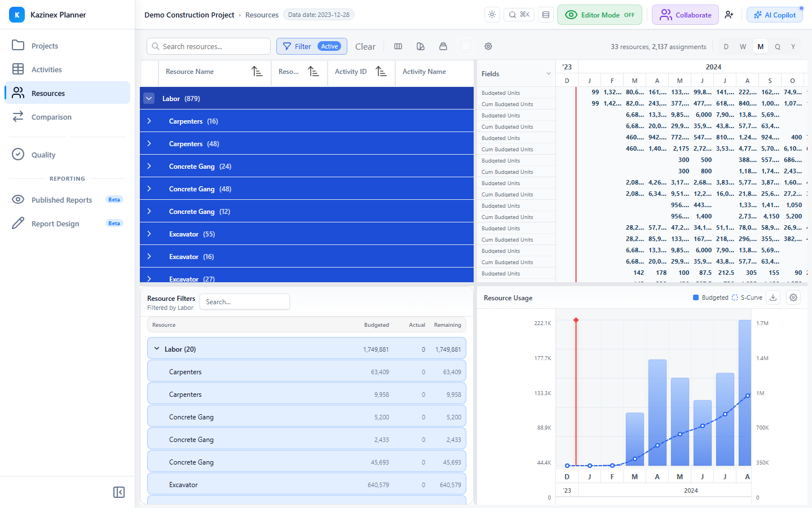Click the Kazinex Planner logo icon
This screenshot has width=812, height=508.
point(17,15)
